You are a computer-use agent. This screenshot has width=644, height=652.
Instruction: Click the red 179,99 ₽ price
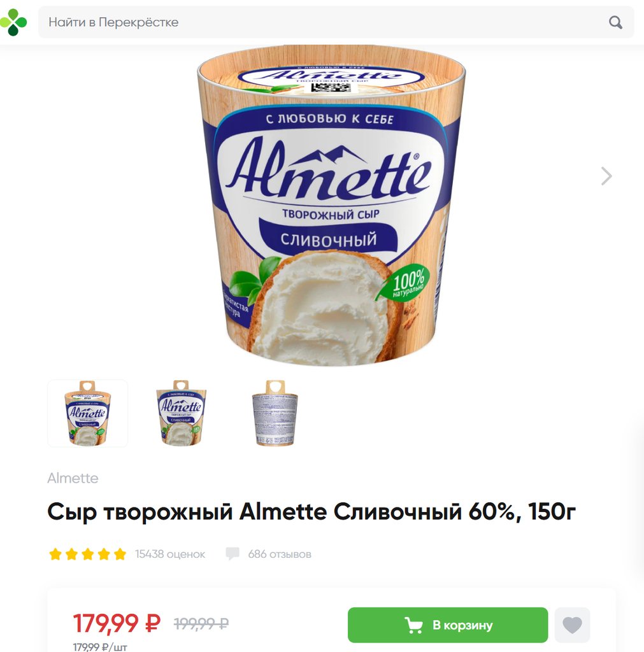[117, 623]
